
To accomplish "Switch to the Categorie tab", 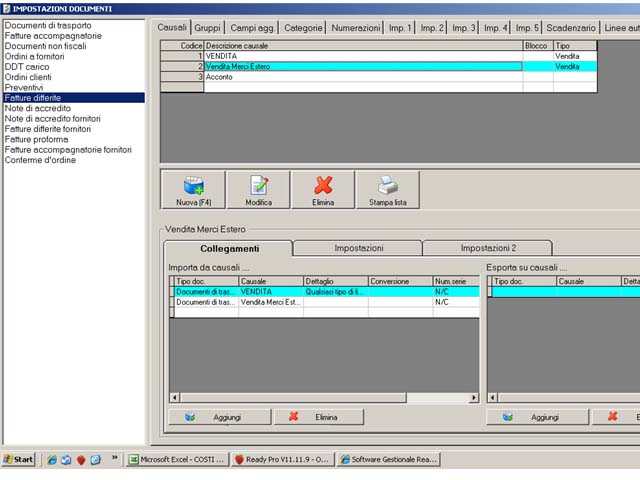I will click(x=303, y=28).
